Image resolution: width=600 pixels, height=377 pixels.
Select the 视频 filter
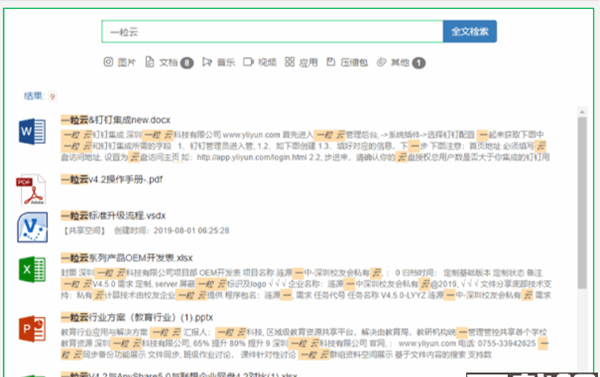(x=260, y=62)
